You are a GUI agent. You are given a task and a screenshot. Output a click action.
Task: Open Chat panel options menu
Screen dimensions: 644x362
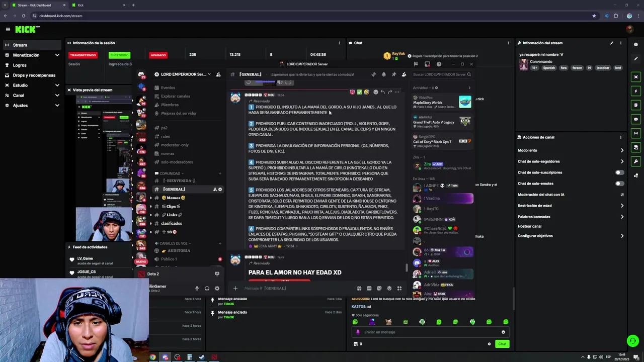[508, 43]
